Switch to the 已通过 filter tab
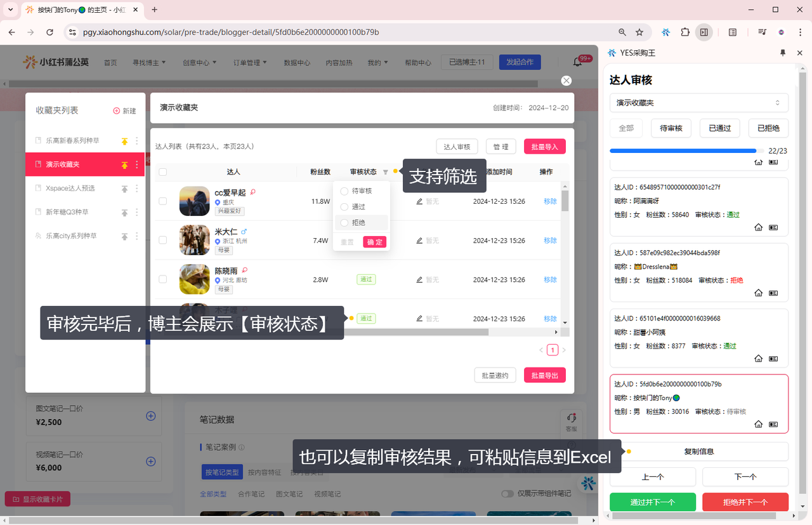 tap(719, 128)
